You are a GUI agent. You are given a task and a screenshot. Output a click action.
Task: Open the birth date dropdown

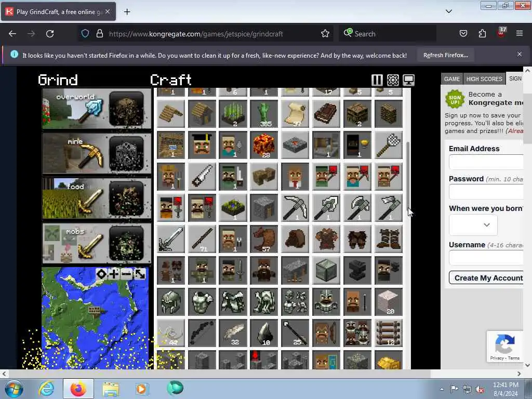pos(473,225)
